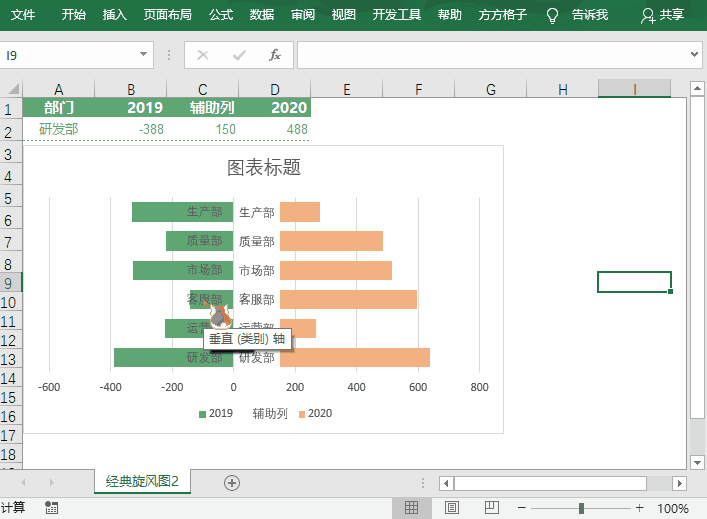This screenshot has height=519, width=707.
Task: Open the 文件 menu
Action: 23,15
